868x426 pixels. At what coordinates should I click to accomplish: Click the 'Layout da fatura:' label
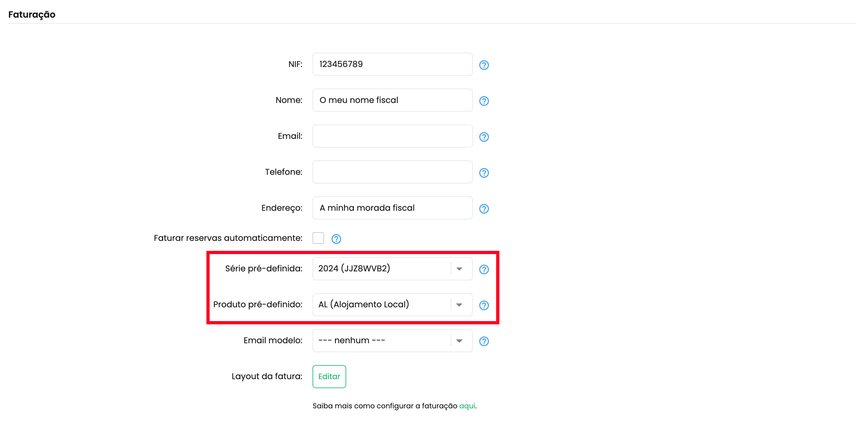point(267,376)
